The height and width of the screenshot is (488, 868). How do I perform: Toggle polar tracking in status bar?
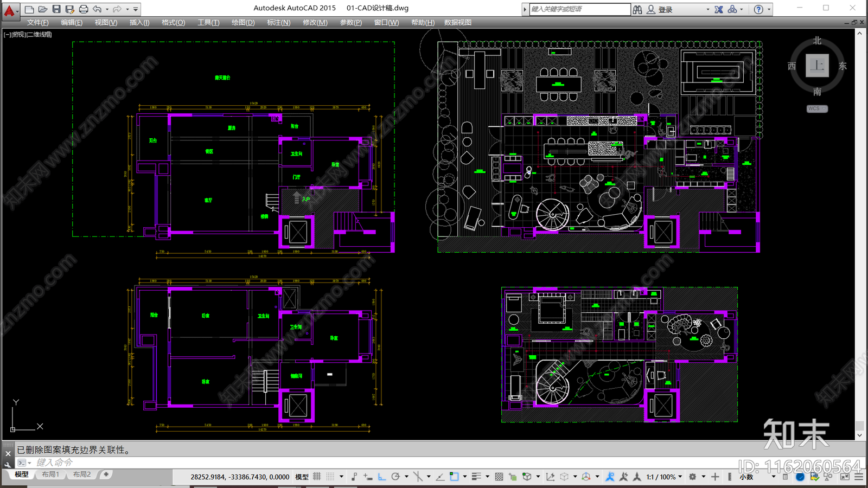tap(395, 477)
